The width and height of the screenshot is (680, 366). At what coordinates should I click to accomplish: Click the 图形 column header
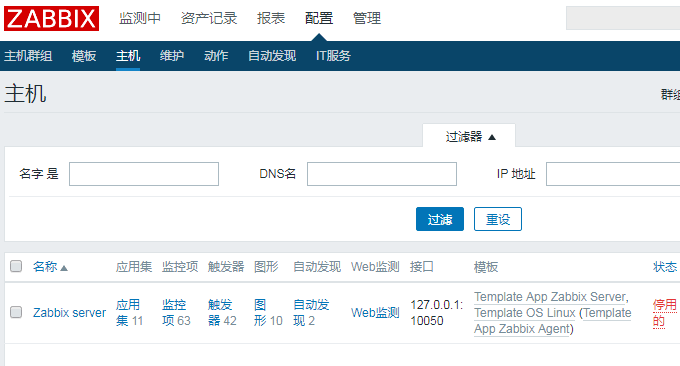266,267
